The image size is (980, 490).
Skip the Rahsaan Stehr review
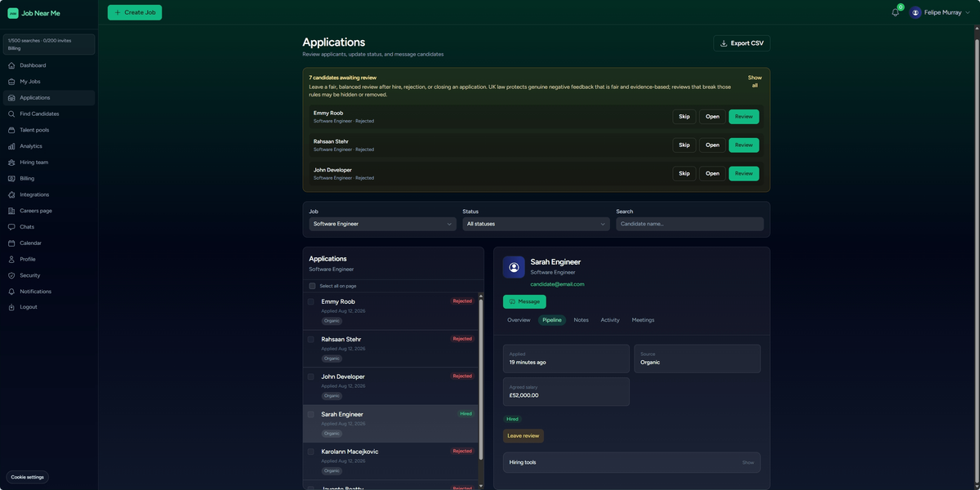(684, 145)
